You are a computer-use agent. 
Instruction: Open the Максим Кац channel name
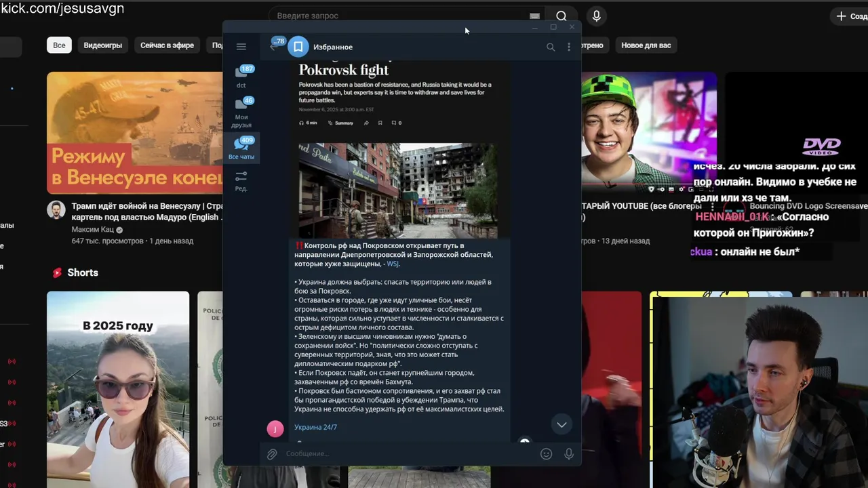pyautogui.click(x=93, y=230)
